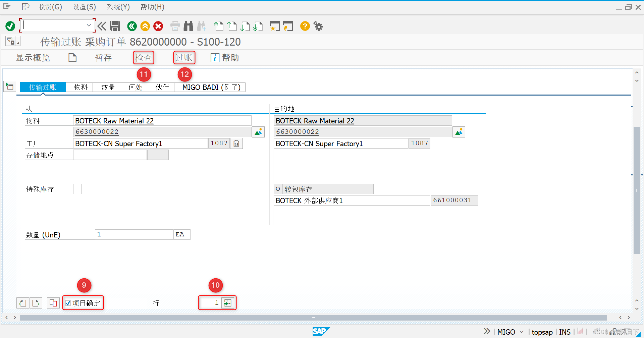Collapse the command field with the double chevron
644x338 pixels.
coord(102,26)
